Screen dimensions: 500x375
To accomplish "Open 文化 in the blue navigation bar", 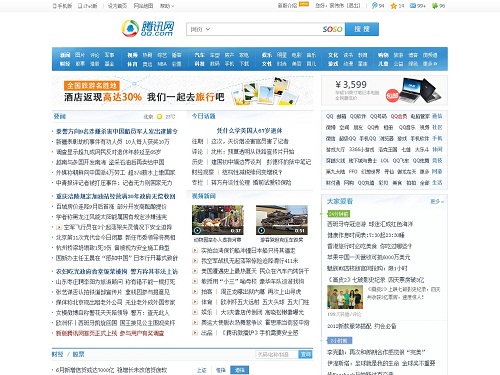I will click(333, 55).
